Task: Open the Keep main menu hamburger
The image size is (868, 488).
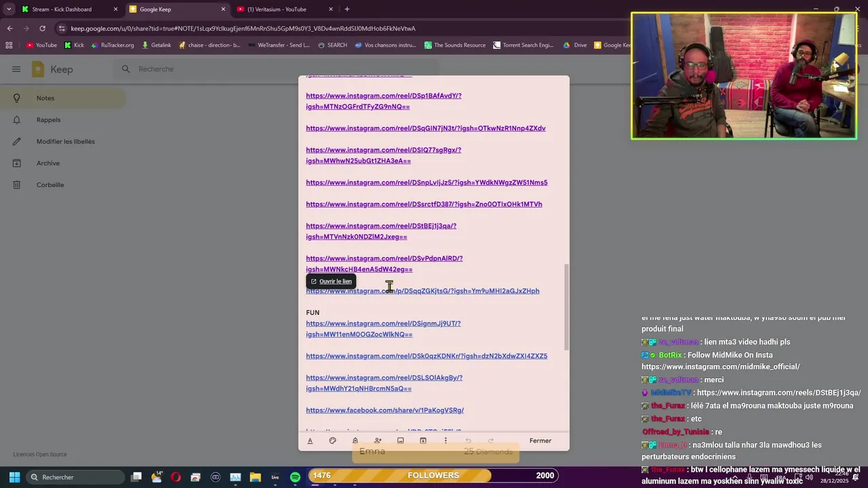Action: pyautogui.click(x=16, y=69)
